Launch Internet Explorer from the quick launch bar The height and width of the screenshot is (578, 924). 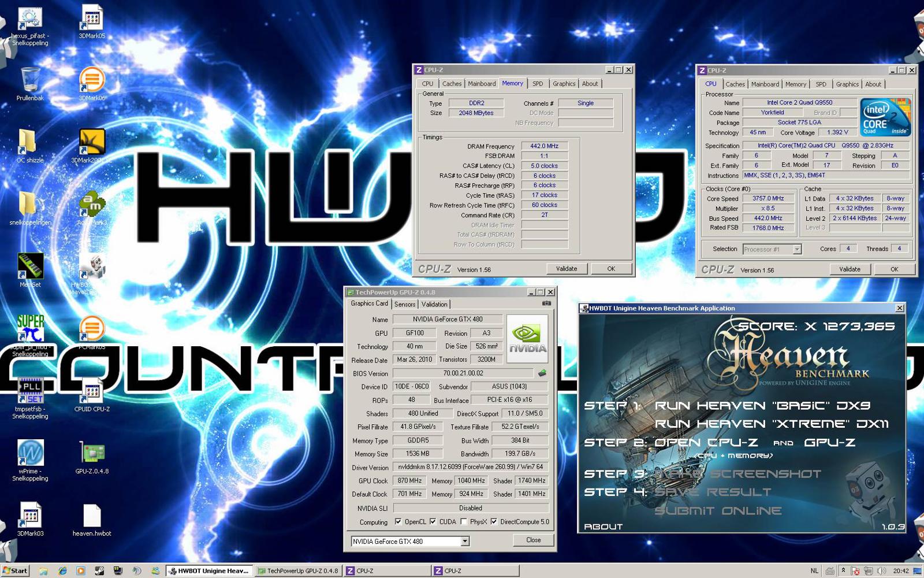tap(62, 570)
